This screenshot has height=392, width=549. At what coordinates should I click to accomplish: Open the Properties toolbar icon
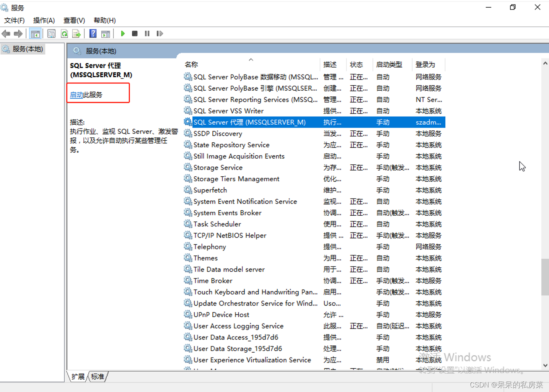51,34
